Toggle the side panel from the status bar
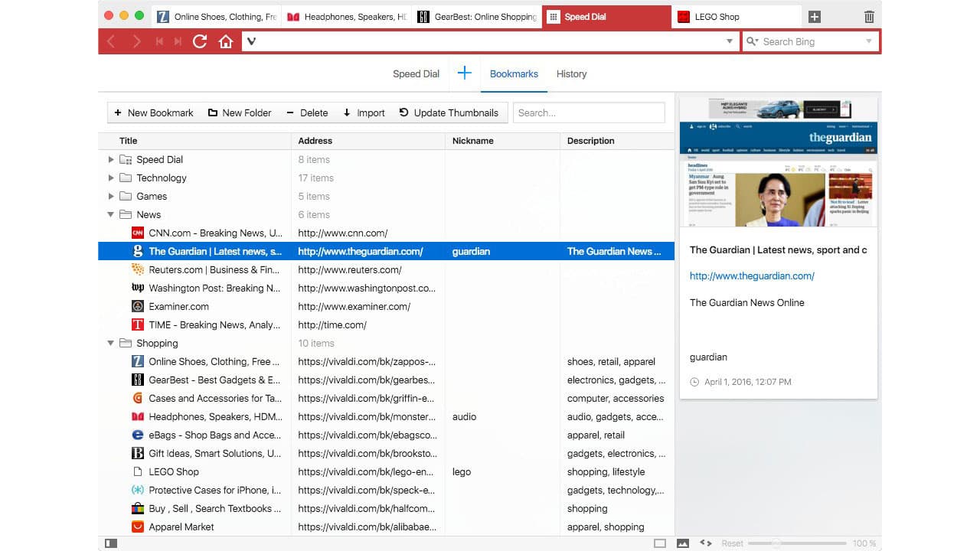This screenshot has width=980, height=551. [111, 543]
